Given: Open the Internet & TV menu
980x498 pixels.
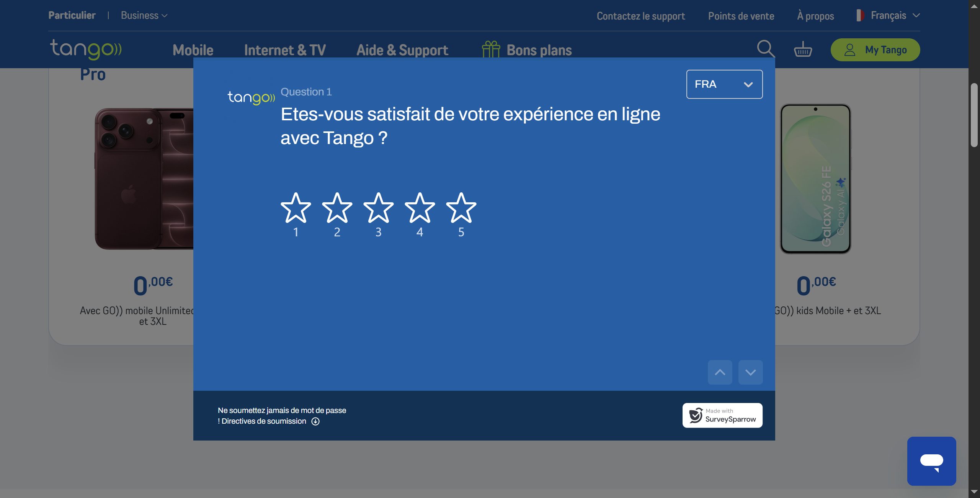Looking at the screenshot, I should 285,50.
